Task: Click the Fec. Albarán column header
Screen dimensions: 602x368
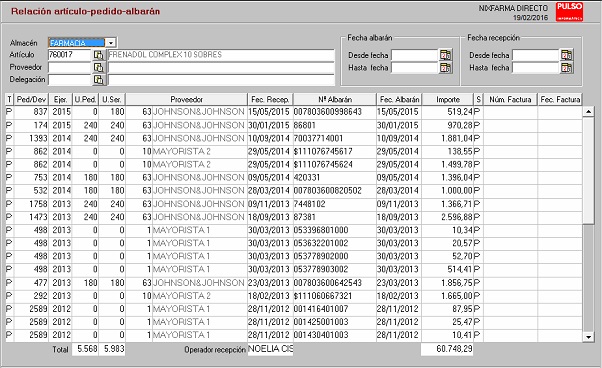Action: [399, 99]
